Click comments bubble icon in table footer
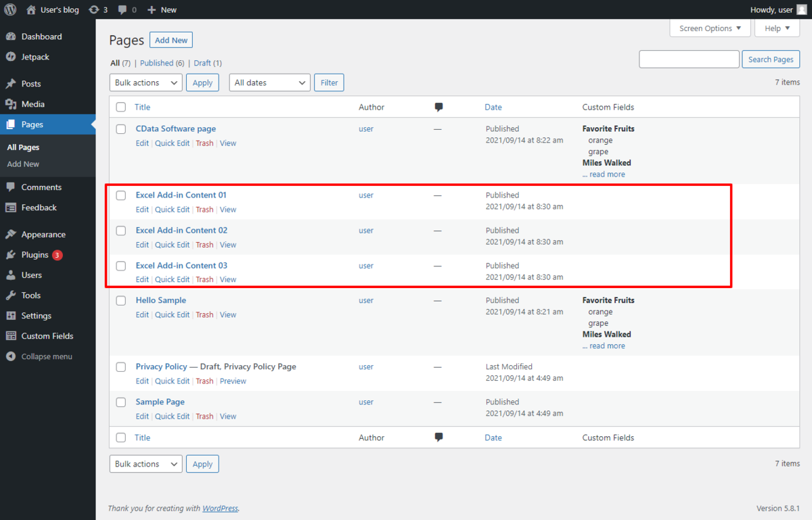The width and height of the screenshot is (812, 520). pos(438,438)
